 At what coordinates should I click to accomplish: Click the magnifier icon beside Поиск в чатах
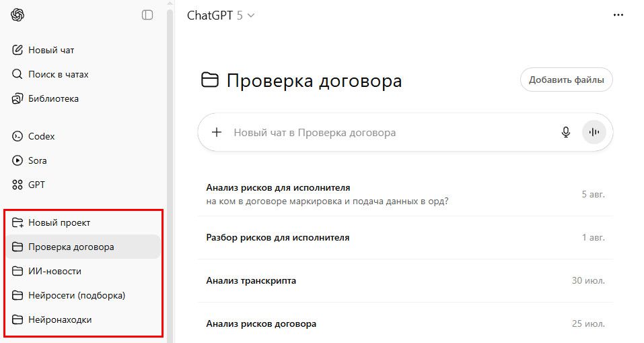coord(17,74)
